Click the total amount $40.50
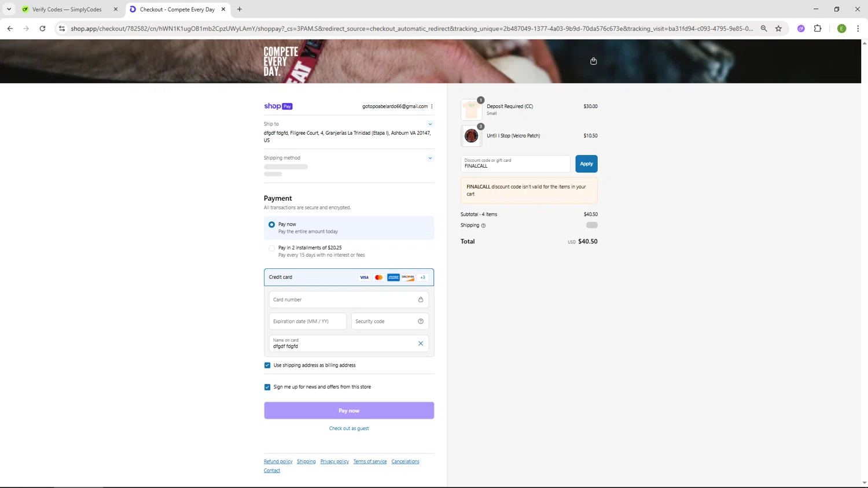 pos(588,242)
